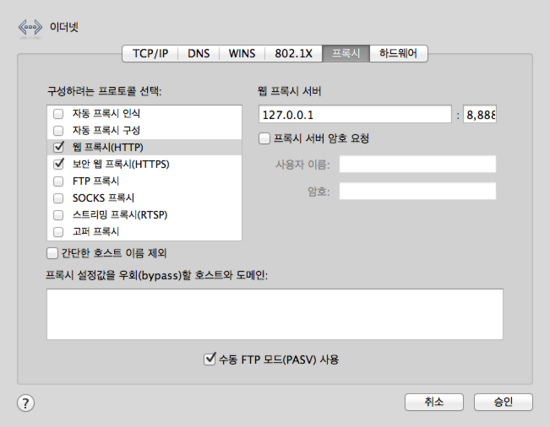The image size is (550, 427).
Task: Select the 자동 프록시 인식 row text
Action: pos(106,114)
